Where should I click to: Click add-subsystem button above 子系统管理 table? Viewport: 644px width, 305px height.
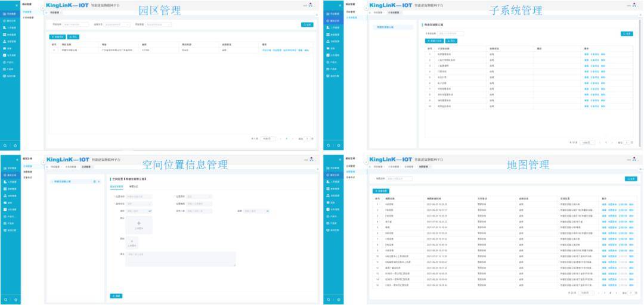tap(434, 41)
